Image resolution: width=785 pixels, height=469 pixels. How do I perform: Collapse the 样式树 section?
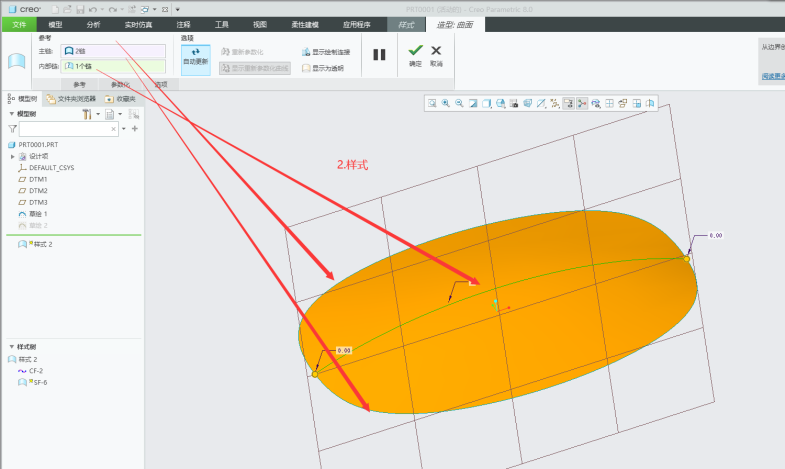coord(11,347)
